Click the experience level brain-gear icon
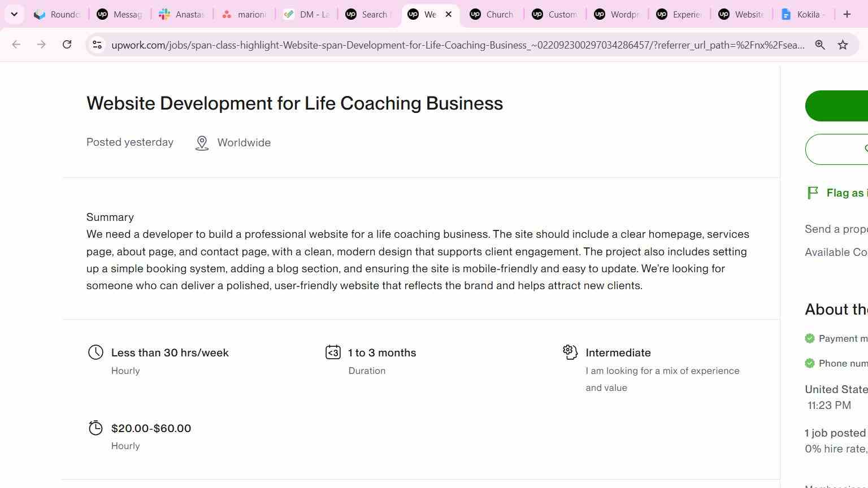 pos(570,352)
